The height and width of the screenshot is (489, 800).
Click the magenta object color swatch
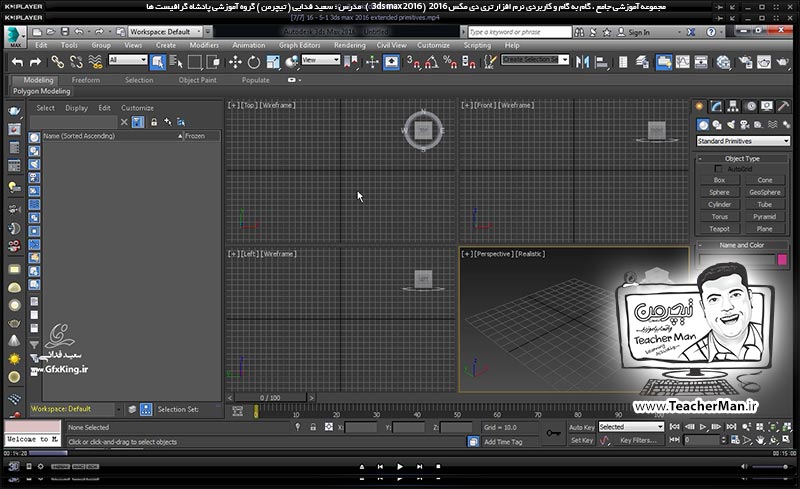(782, 260)
